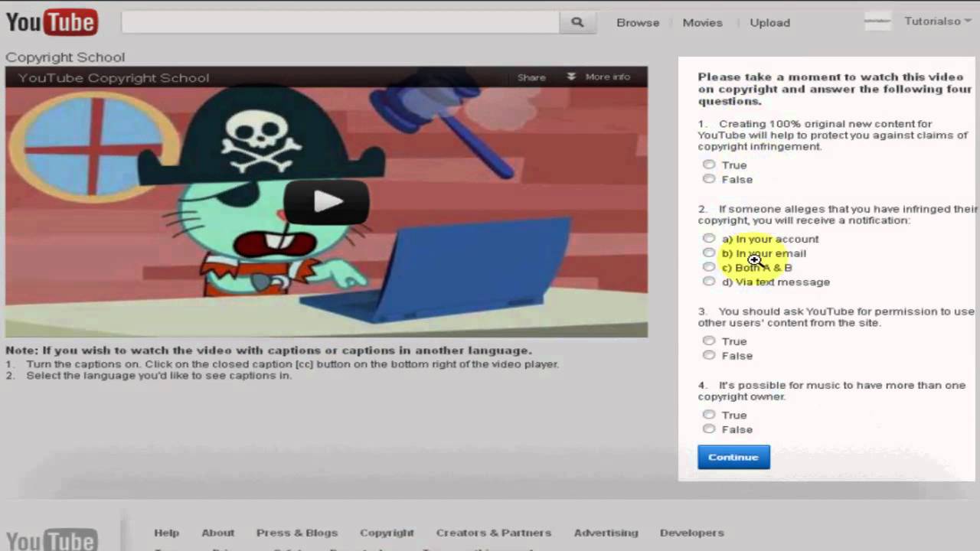
Task: Click Share on the video player
Action: 531,77
